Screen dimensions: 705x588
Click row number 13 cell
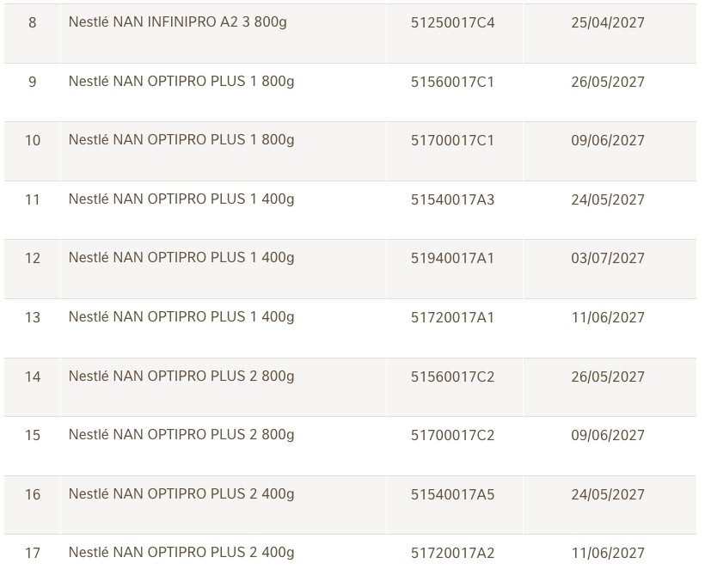point(33,317)
